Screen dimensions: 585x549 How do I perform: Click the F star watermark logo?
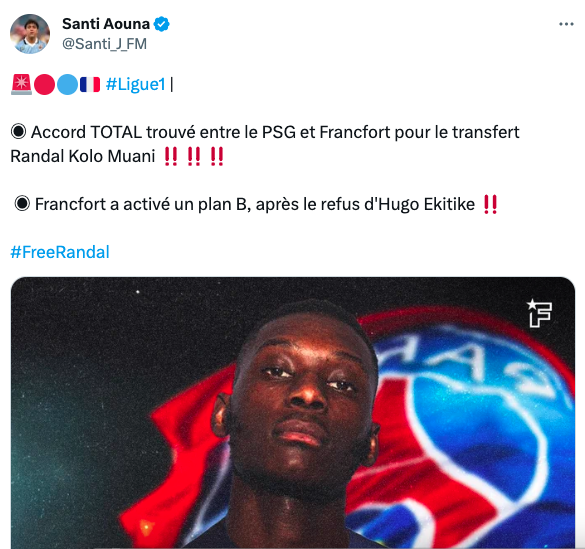click(539, 313)
